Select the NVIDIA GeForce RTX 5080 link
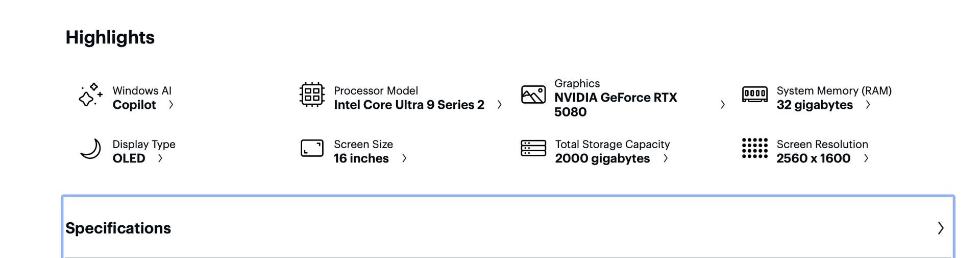980x258 pixels. (615, 105)
